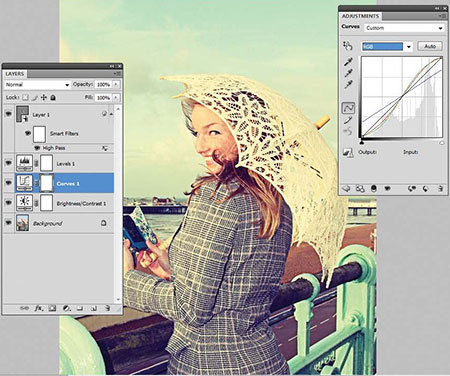
Task: Hide the Curves 1 layer
Action: click(8, 183)
